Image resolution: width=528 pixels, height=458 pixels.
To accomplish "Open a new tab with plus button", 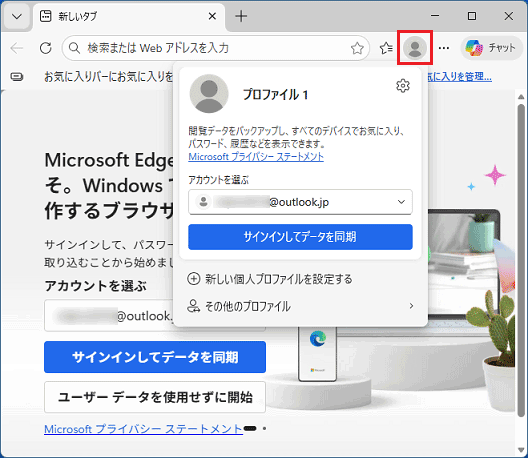I will (x=241, y=16).
